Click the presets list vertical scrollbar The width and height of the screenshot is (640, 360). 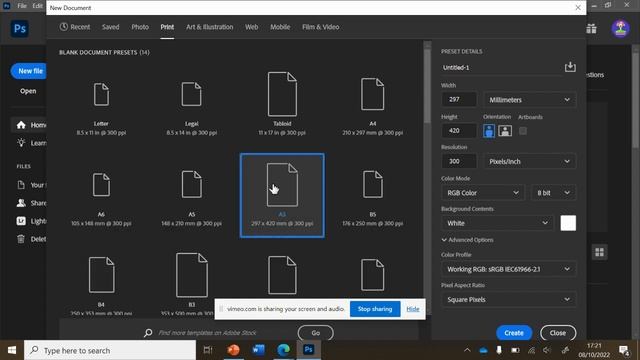tap(427, 86)
